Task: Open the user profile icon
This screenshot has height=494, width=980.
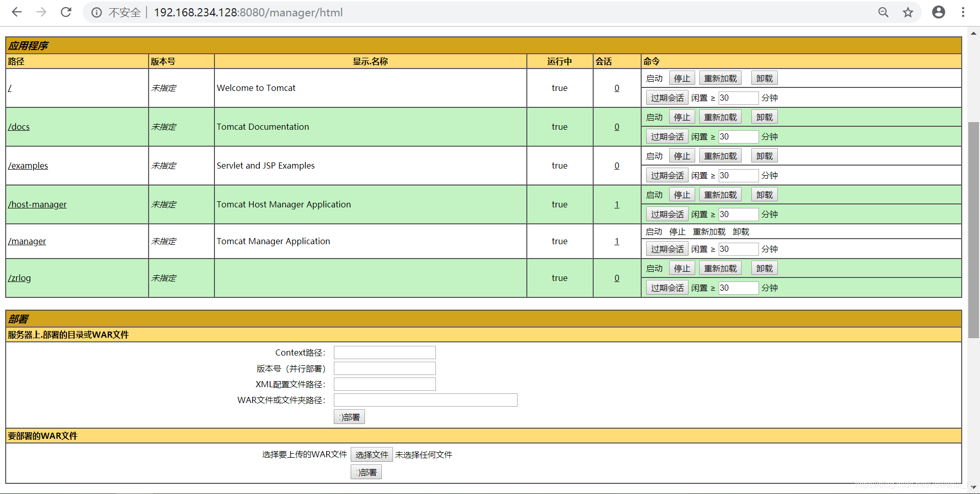Action: [939, 12]
